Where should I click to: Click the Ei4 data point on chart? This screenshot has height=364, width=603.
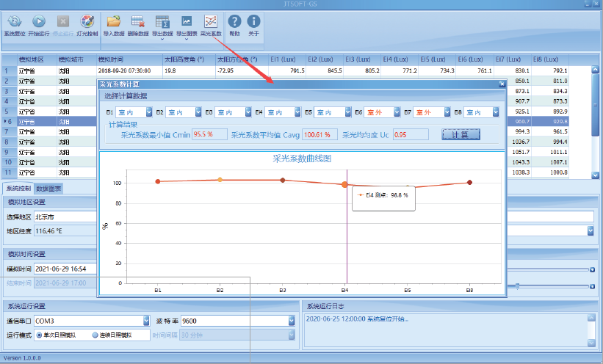coord(344,185)
